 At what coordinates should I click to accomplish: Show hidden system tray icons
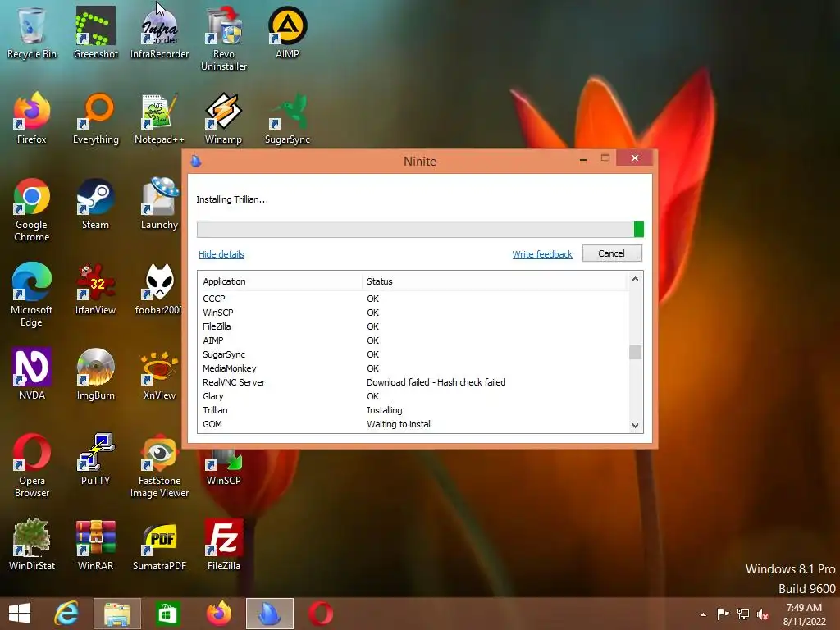[x=703, y=614]
